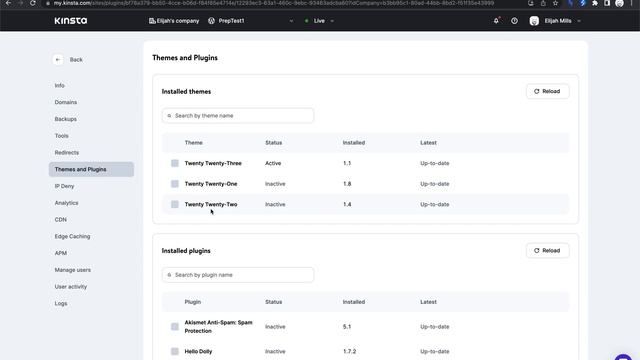640x360 pixels.
Task: Expand Elijah Mills account menu
Action: pos(579,21)
